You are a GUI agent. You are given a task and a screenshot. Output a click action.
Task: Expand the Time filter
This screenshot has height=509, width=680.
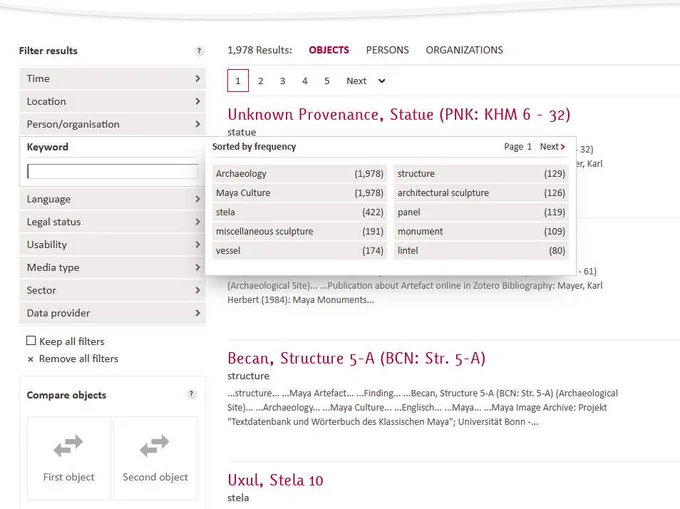point(112,78)
